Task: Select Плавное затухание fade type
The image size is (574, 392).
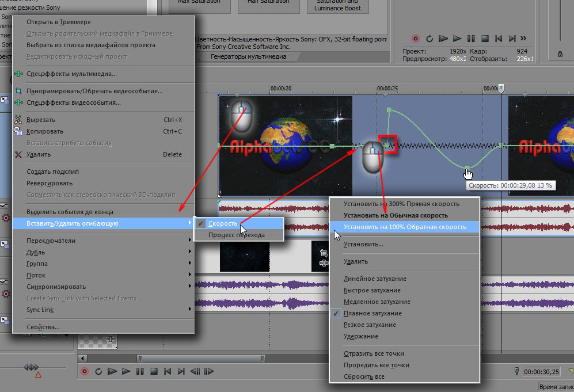Action: point(372,313)
